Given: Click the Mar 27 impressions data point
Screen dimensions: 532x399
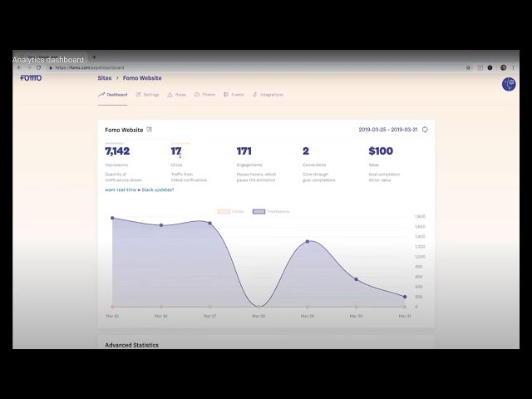Looking at the screenshot, I should point(209,223).
